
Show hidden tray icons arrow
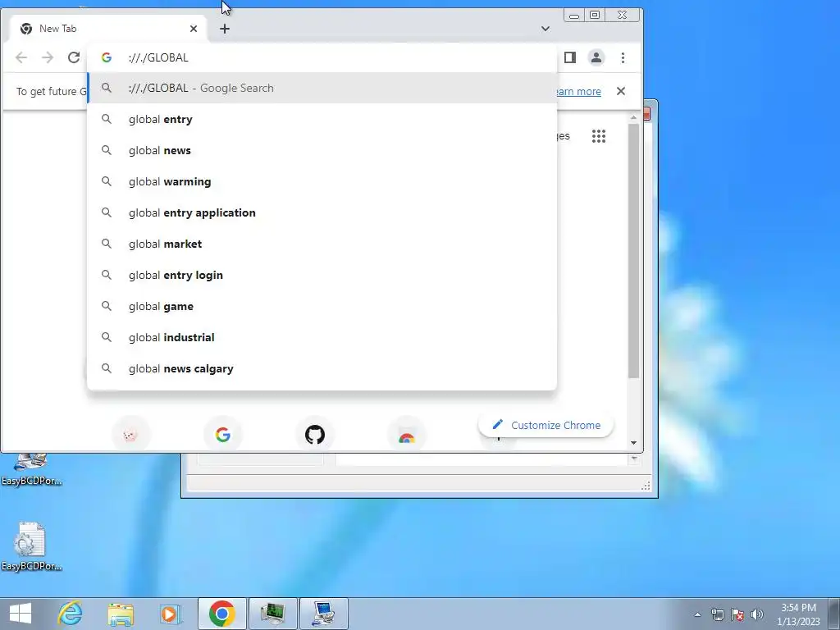[x=697, y=614]
